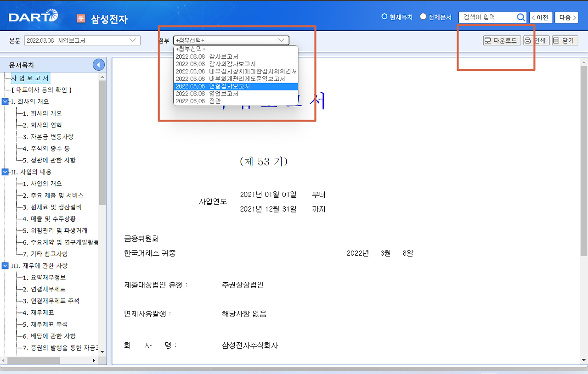This screenshot has height=374, width=588.
Task: Click the 닫기 button
Action: point(565,40)
